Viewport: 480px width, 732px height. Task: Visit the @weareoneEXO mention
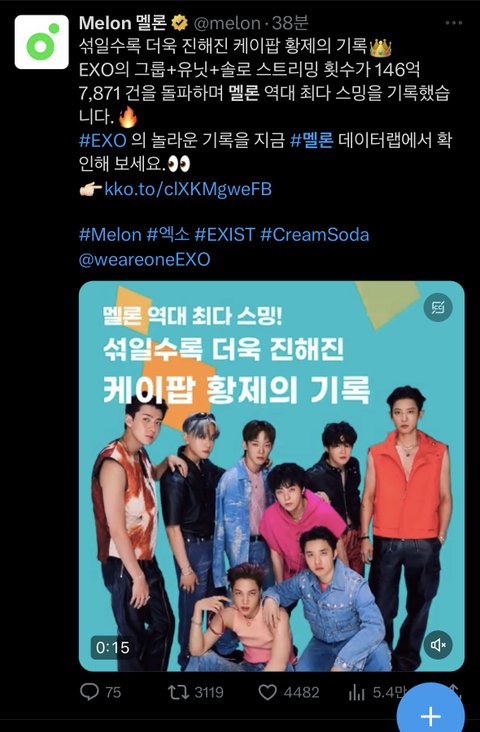coord(145,260)
